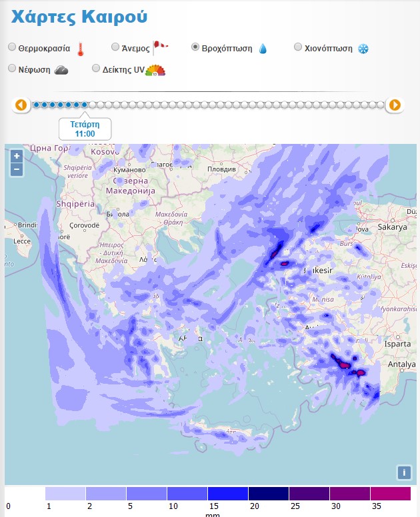The image size is (420, 517).
Task: Click Shqipëria label on the map
Action: tap(75, 204)
